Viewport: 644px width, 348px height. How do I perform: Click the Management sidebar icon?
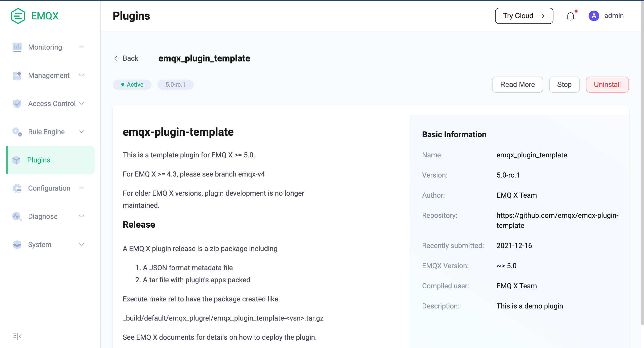17,75
